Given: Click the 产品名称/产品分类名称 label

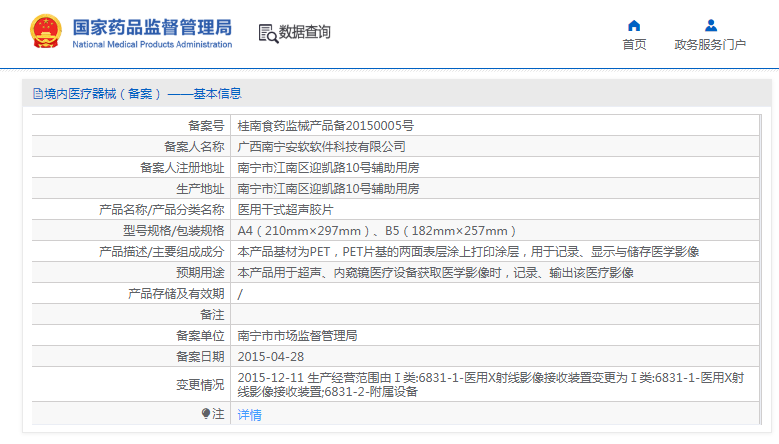Looking at the screenshot, I should tap(161, 210).
